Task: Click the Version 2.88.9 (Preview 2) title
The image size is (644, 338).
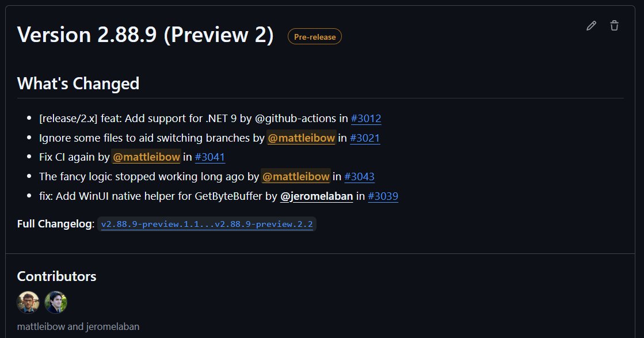Action: pyautogui.click(x=145, y=35)
